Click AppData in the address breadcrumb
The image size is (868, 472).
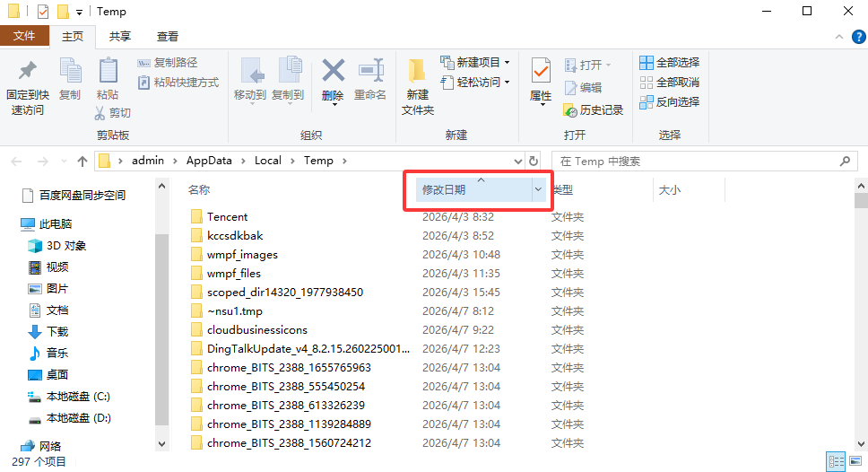pos(209,161)
